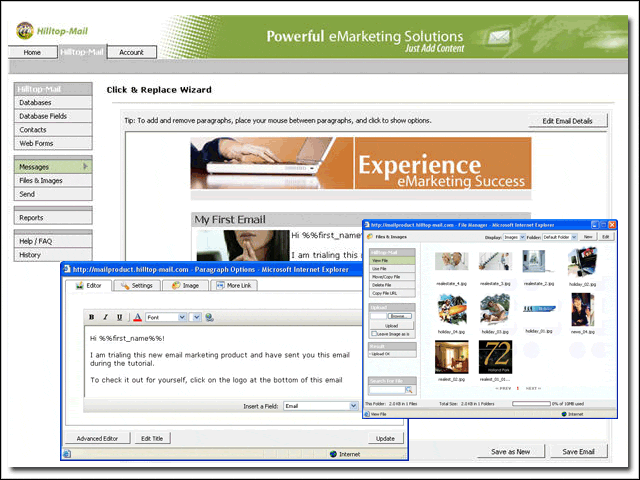Select the holiday_02.jpg thumbnail
Image resolution: width=640 pixels, height=480 pixels.
tap(582, 262)
